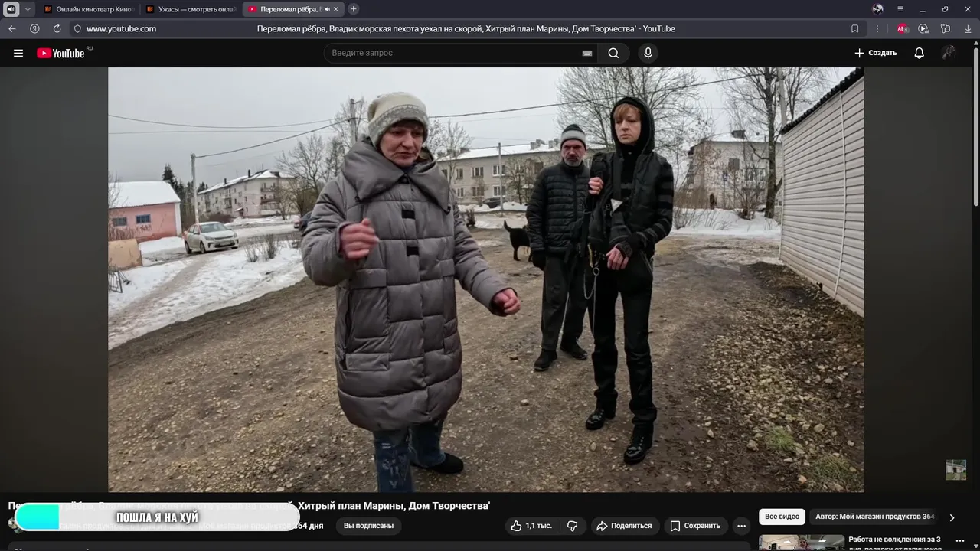Open the YouTube hamburger guide menu
The image size is (980, 551).
[18, 53]
